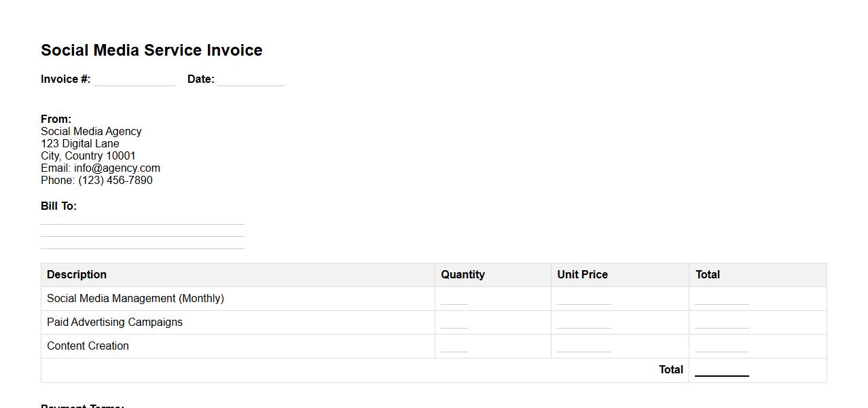Click the Social Media Service Invoice heading
Viewport: 868px width, 408px height.
(x=151, y=50)
